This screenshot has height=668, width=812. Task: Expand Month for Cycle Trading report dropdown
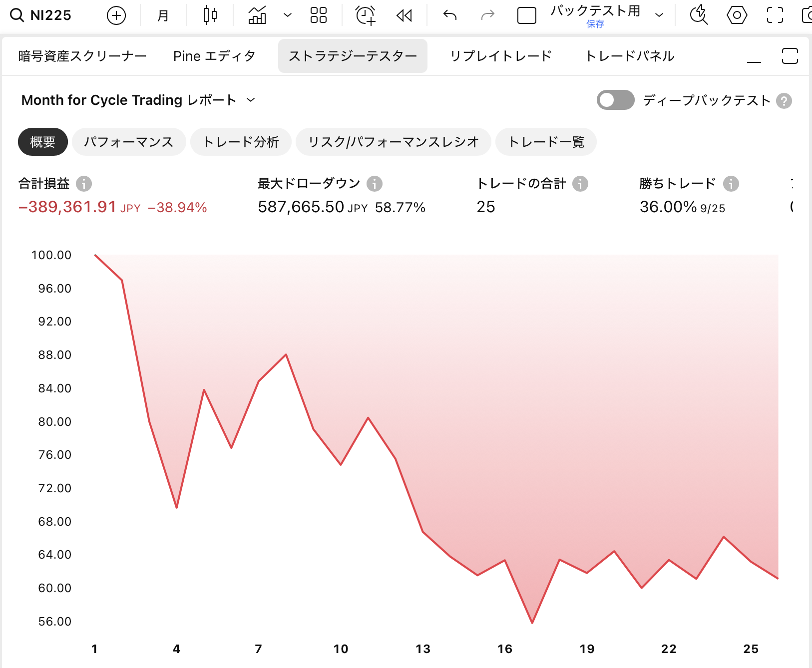(x=138, y=100)
